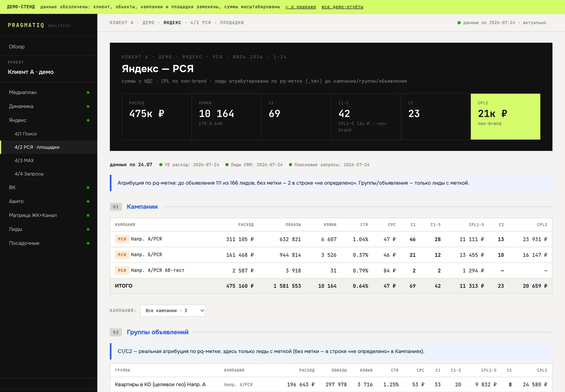Open the Медиаплан section
The width and height of the screenshot is (565, 392).
click(x=48, y=92)
